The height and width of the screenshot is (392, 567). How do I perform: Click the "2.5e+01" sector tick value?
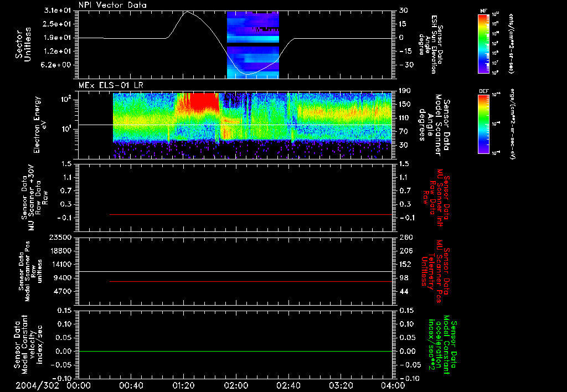(x=58, y=24)
